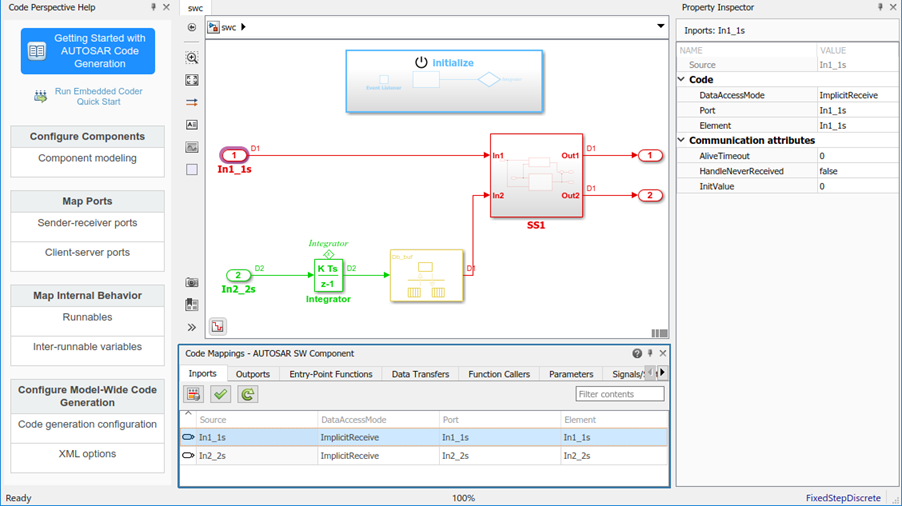This screenshot has width=902, height=506.
Task: Close the Property Inspector panel
Action: pyautogui.click(x=893, y=7)
